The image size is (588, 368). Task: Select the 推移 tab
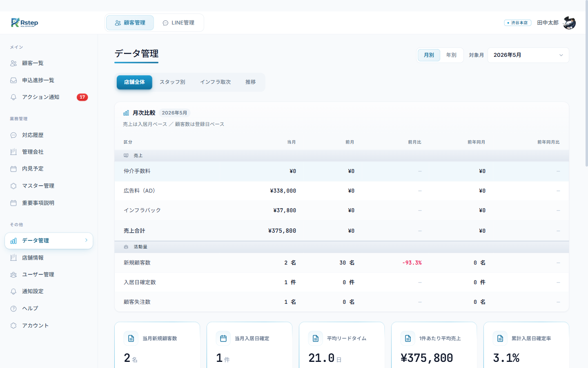click(x=251, y=82)
